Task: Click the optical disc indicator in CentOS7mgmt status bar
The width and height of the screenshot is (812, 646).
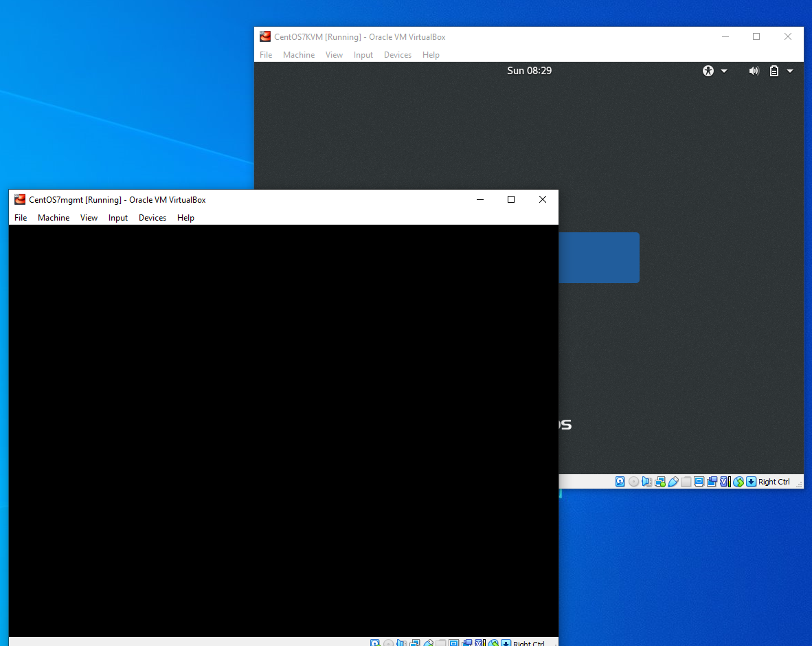Action: (388, 643)
